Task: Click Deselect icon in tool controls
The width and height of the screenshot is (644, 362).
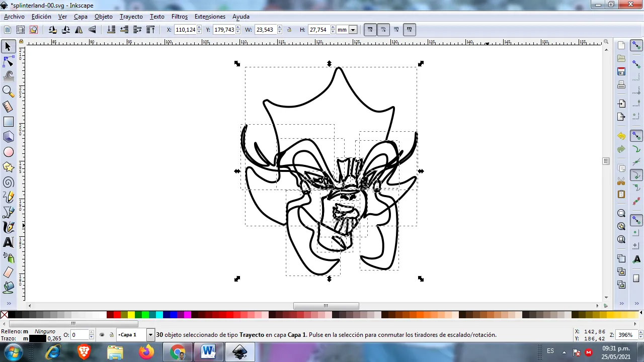Action: (x=34, y=30)
